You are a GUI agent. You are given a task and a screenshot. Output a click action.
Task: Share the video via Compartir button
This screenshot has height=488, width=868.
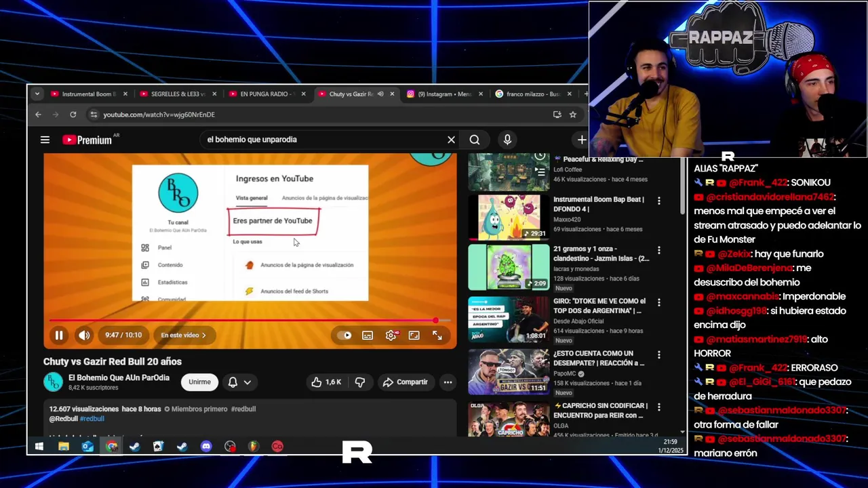[405, 382]
